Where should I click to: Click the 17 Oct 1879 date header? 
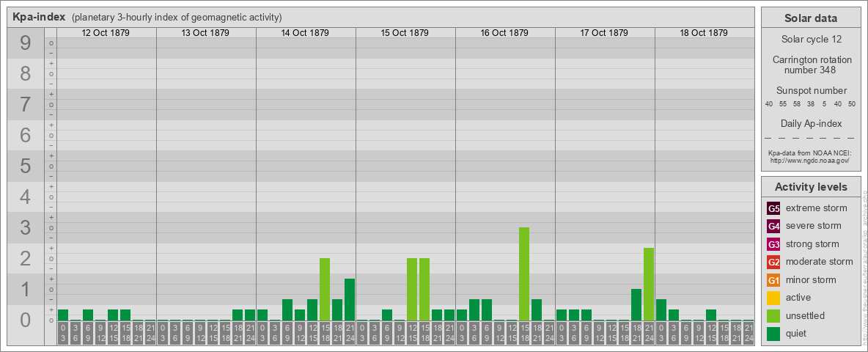[603, 33]
